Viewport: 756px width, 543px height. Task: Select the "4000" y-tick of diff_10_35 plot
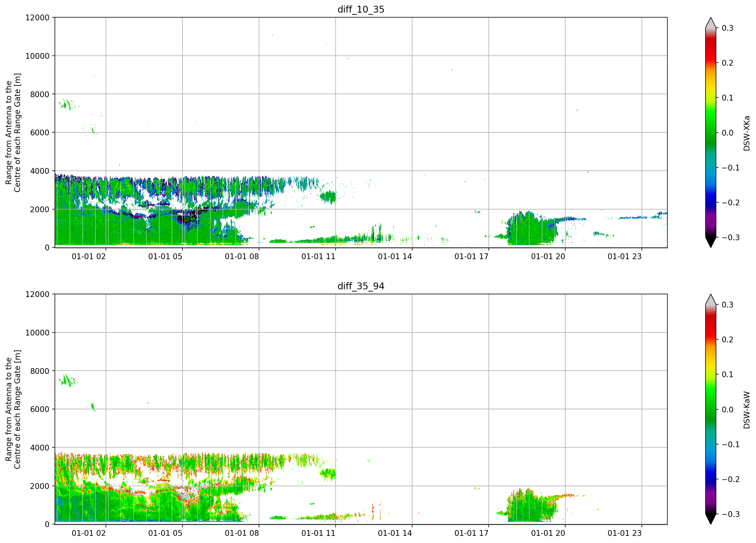[x=40, y=171]
